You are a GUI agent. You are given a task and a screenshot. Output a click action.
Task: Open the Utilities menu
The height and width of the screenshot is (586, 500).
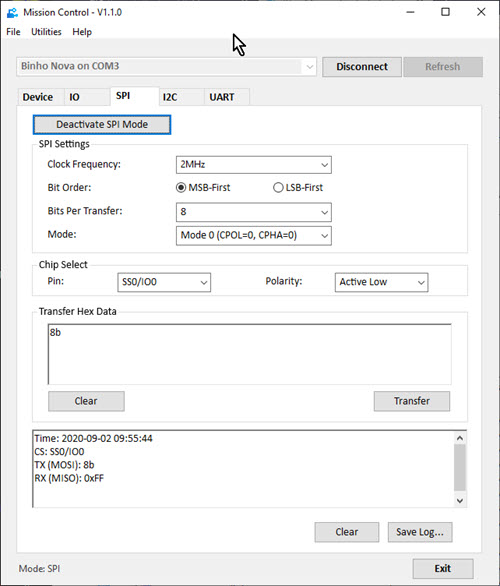[x=46, y=32]
